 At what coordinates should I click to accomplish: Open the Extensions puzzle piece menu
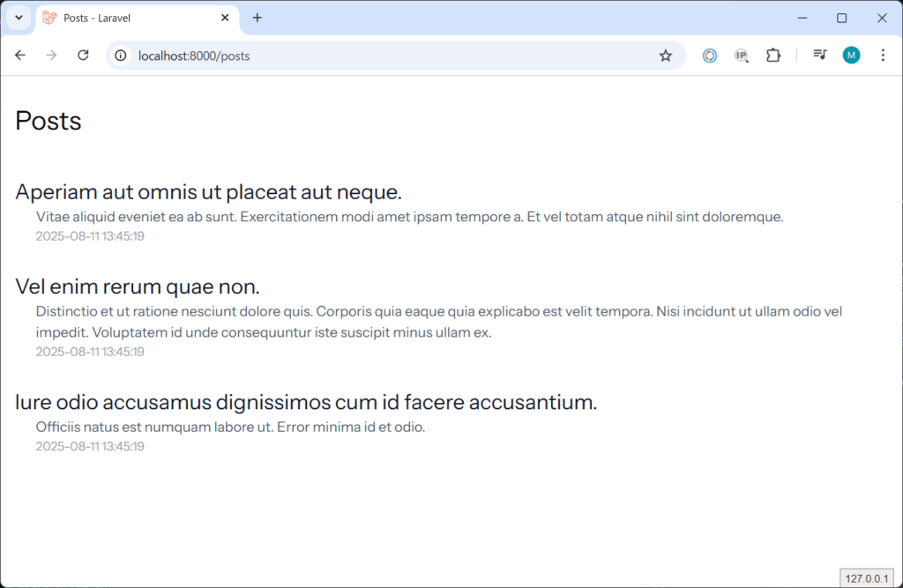[x=773, y=56]
